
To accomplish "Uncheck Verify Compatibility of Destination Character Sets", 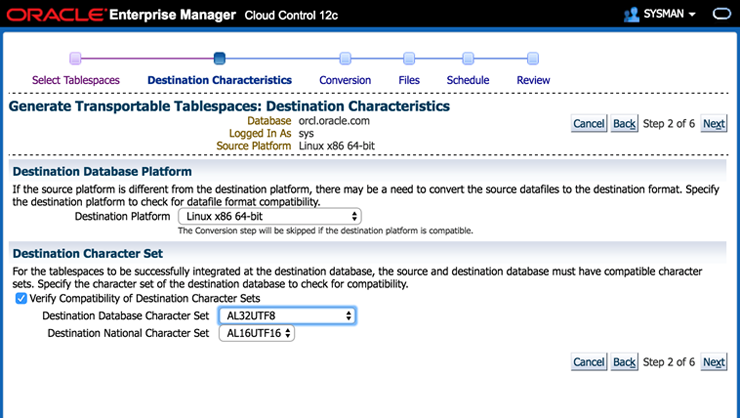I will [x=21, y=298].
